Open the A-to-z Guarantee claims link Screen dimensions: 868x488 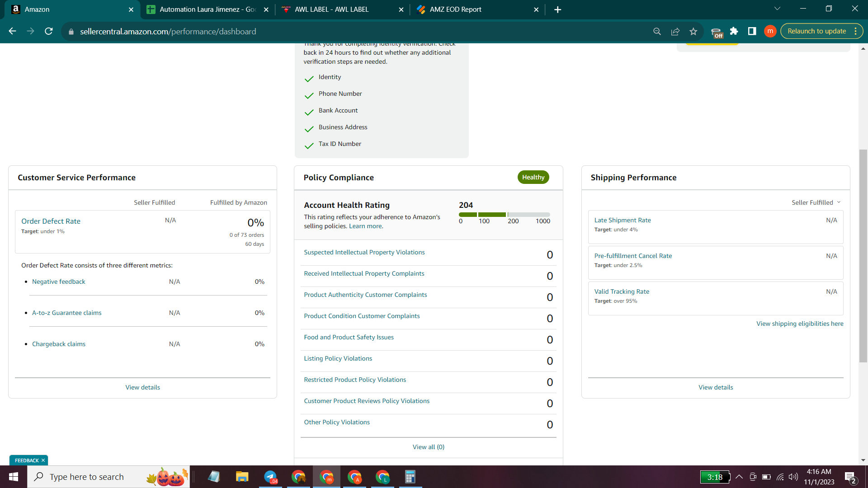click(x=67, y=313)
